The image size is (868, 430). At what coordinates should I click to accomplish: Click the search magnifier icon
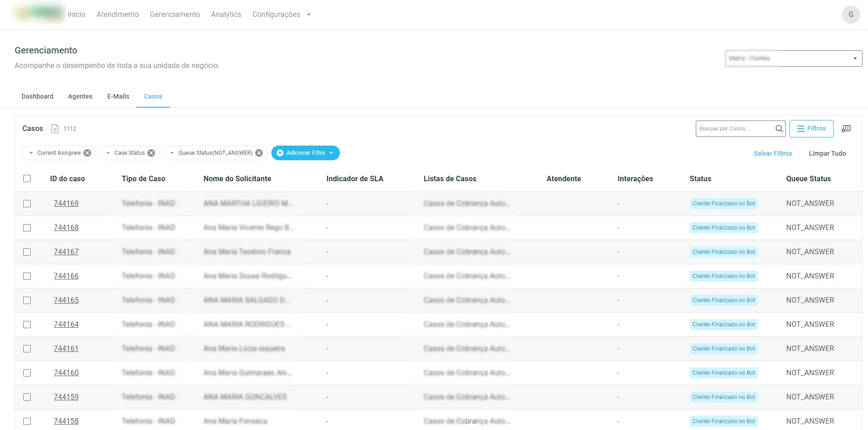pyautogui.click(x=779, y=129)
